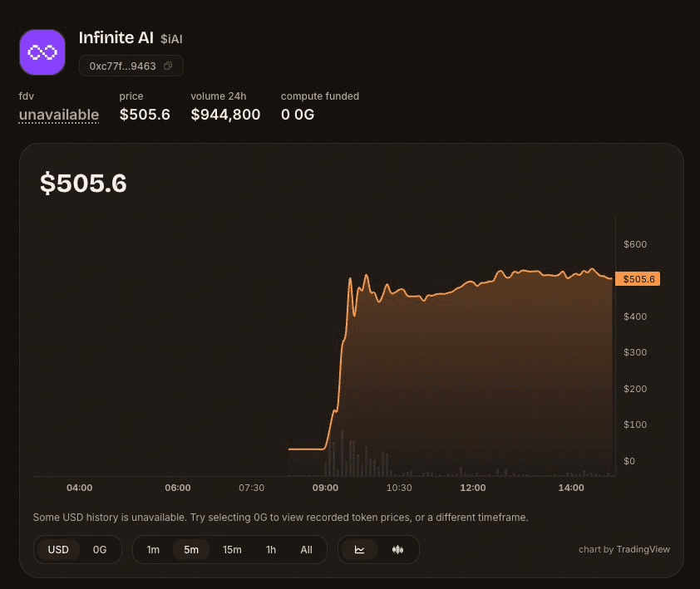Click the $400 price axis label
The width and height of the screenshot is (700, 589).
tap(635, 317)
